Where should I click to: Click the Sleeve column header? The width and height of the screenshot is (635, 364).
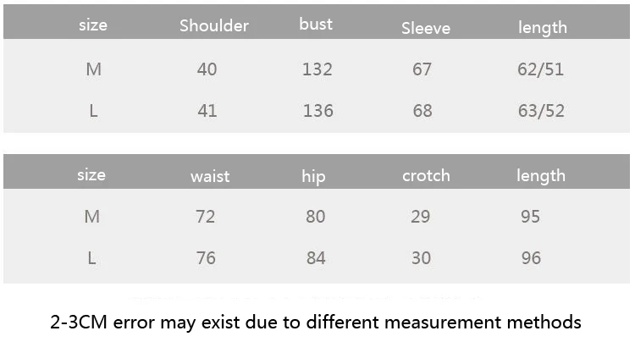[426, 28]
